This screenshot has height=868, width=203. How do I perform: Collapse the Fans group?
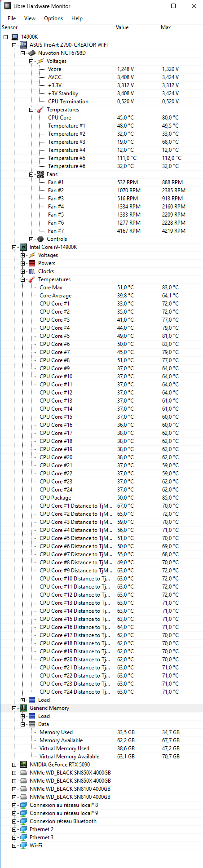click(31, 174)
